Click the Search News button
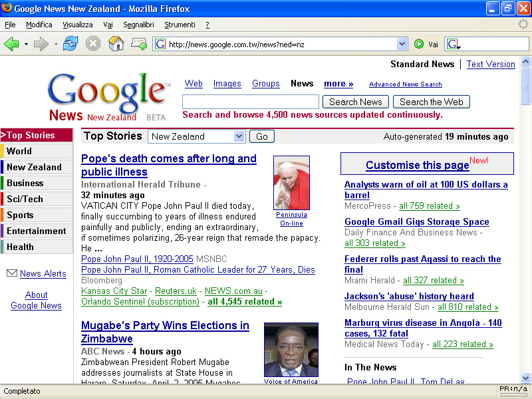The height and width of the screenshot is (399, 532). (x=356, y=102)
